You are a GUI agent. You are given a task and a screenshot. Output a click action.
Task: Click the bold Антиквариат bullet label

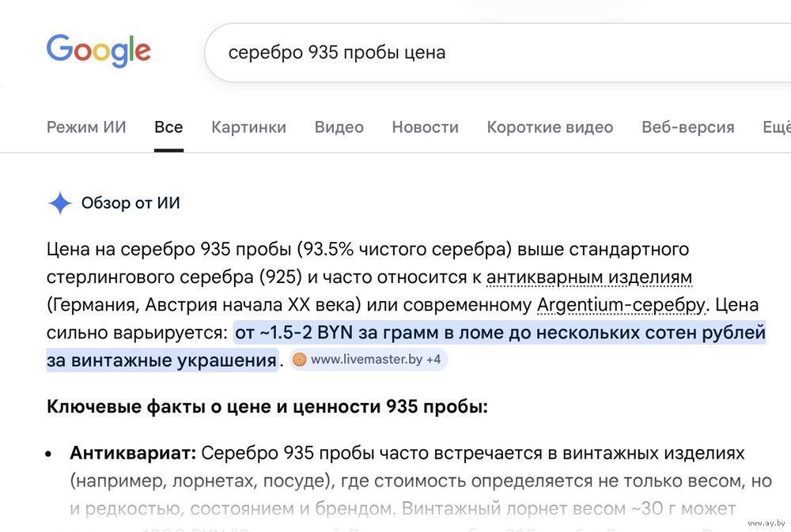[x=132, y=454]
